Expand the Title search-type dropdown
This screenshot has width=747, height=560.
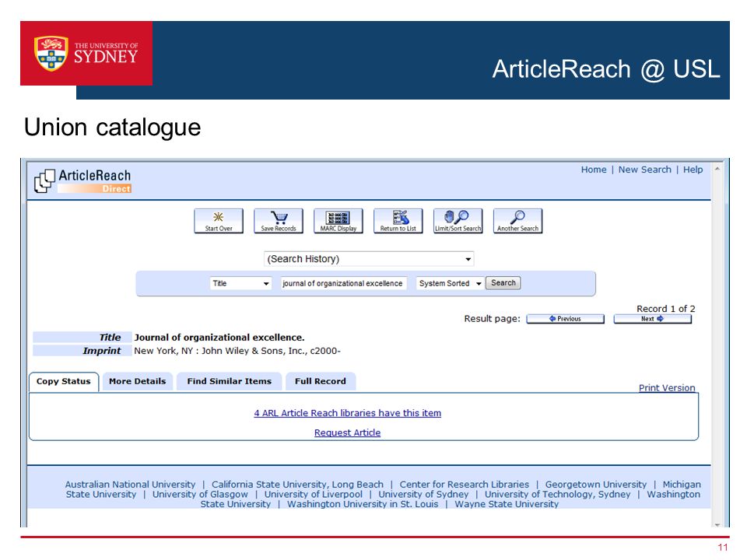click(240, 283)
